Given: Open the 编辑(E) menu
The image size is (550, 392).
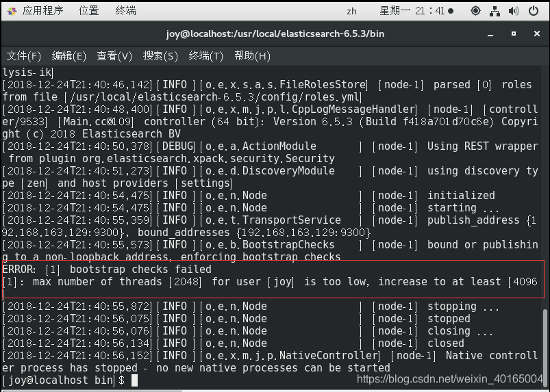Looking at the screenshot, I should 68,55.
